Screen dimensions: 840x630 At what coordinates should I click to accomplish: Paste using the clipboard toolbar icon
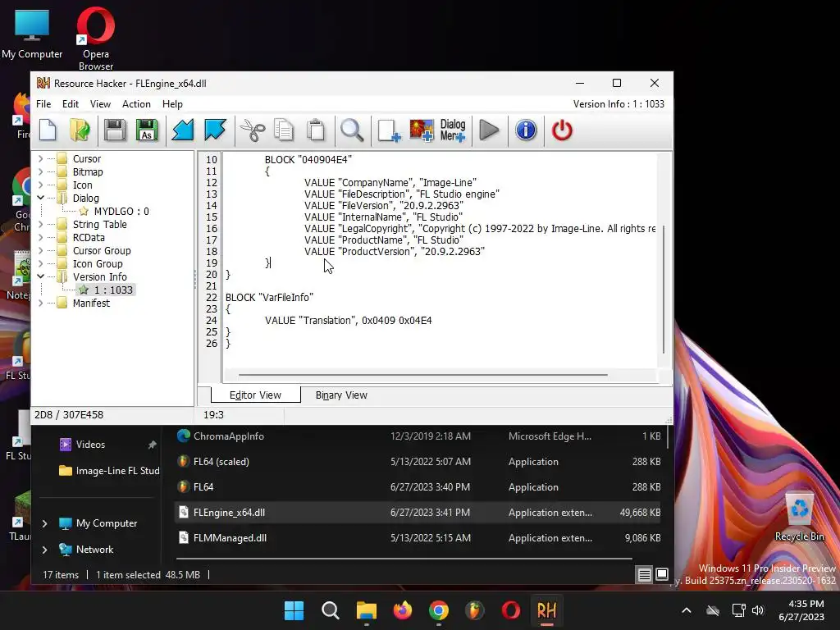[x=316, y=130]
